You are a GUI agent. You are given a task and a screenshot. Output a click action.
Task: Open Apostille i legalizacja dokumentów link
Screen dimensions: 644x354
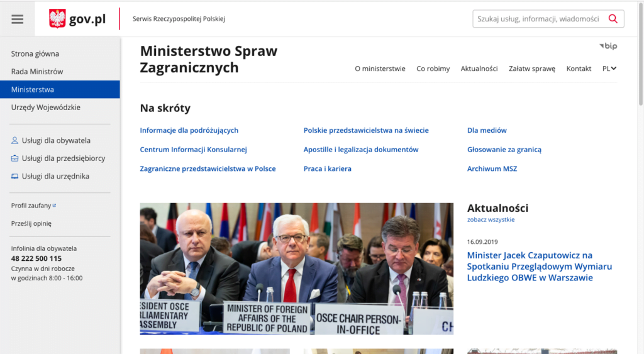coord(361,150)
